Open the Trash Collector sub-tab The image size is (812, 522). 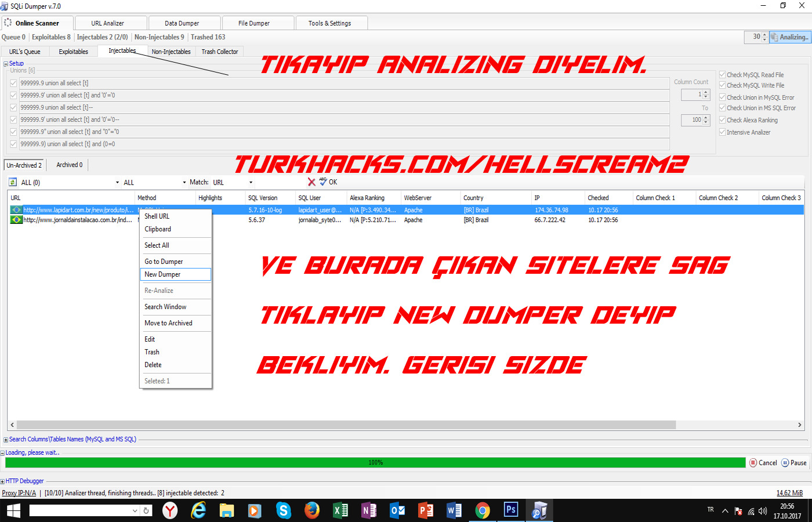220,52
